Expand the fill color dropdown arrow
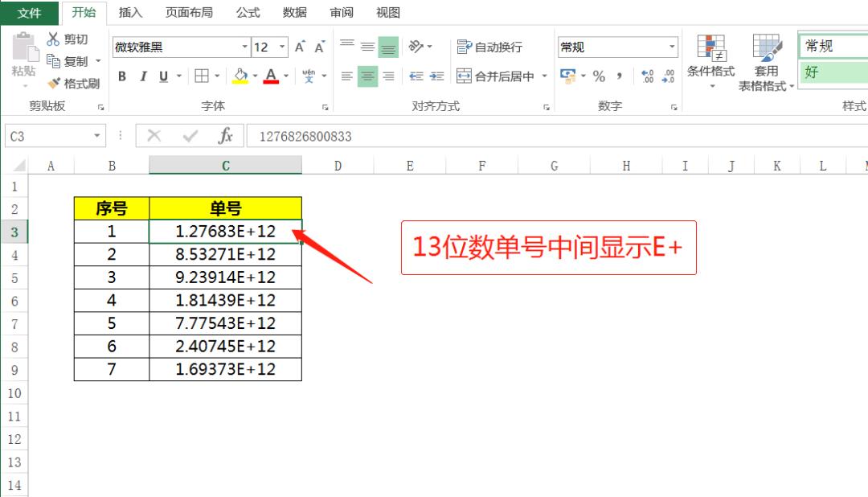This screenshot has height=497, width=868. (255, 76)
